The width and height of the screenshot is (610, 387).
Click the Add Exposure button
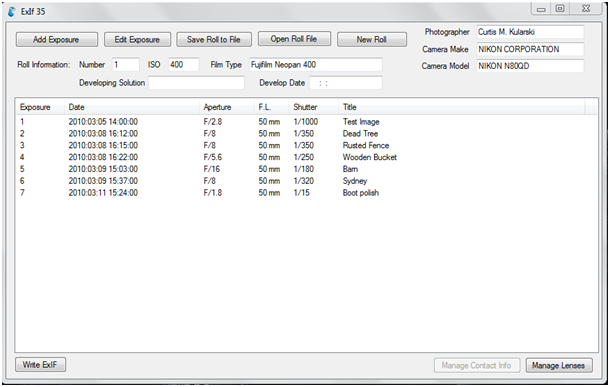pos(57,40)
